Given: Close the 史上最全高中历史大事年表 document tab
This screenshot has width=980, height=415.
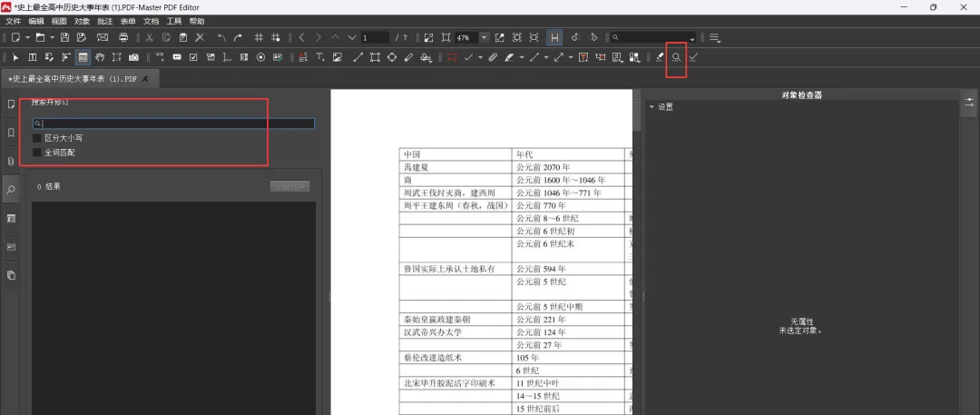Looking at the screenshot, I should point(145,79).
